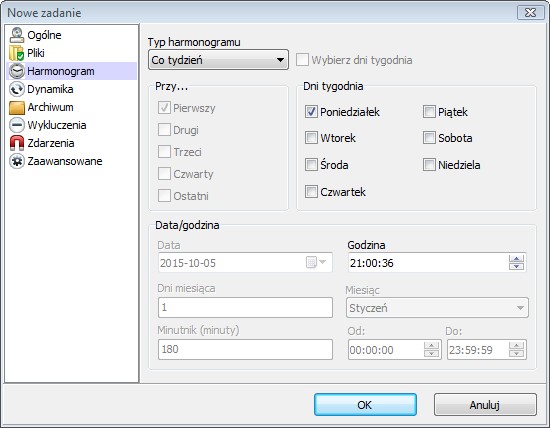The height and width of the screenshot is (428, 550).
Task: Check the Środa day checkbox
Action: coord(311,165)
